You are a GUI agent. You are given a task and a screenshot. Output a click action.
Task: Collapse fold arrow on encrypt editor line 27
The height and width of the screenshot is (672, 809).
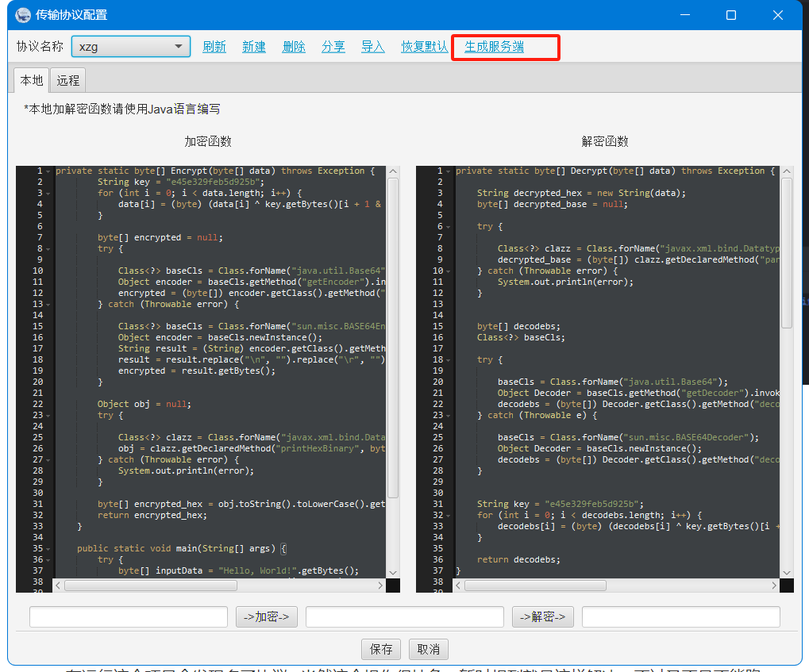(48, 460)
